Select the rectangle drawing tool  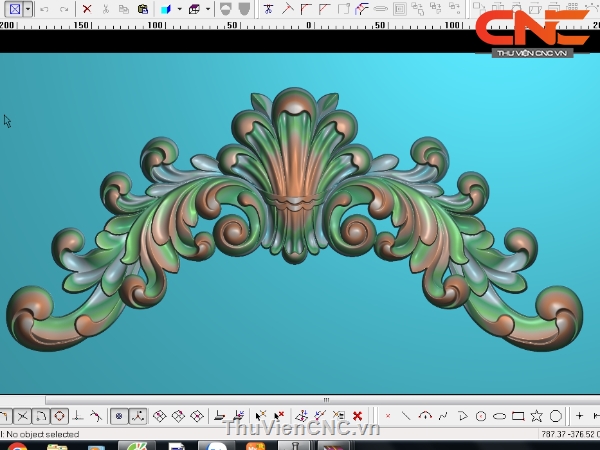click(x=518, y=416)
